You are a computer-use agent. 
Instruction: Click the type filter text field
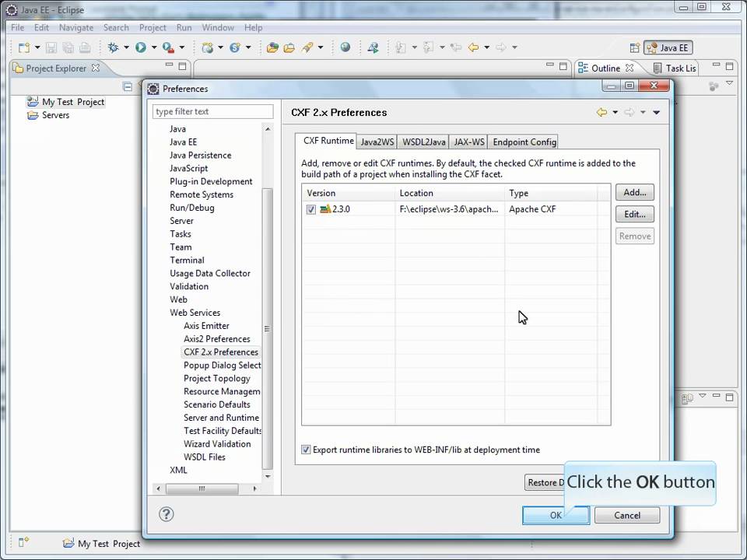tap(213, 111)
